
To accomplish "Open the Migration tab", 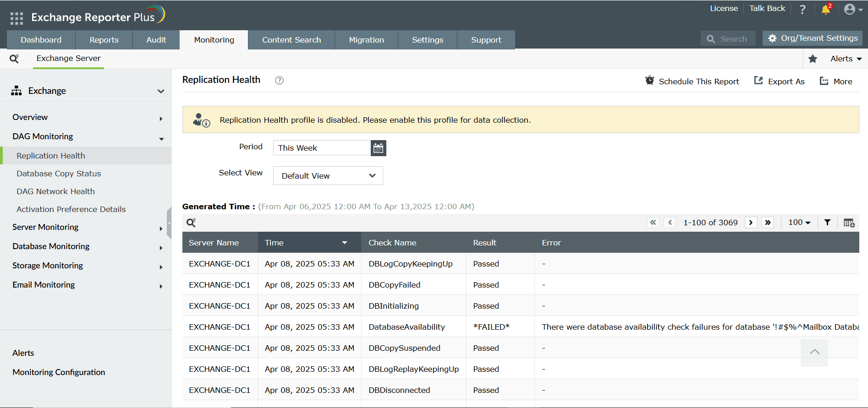I will pos(367,40).
